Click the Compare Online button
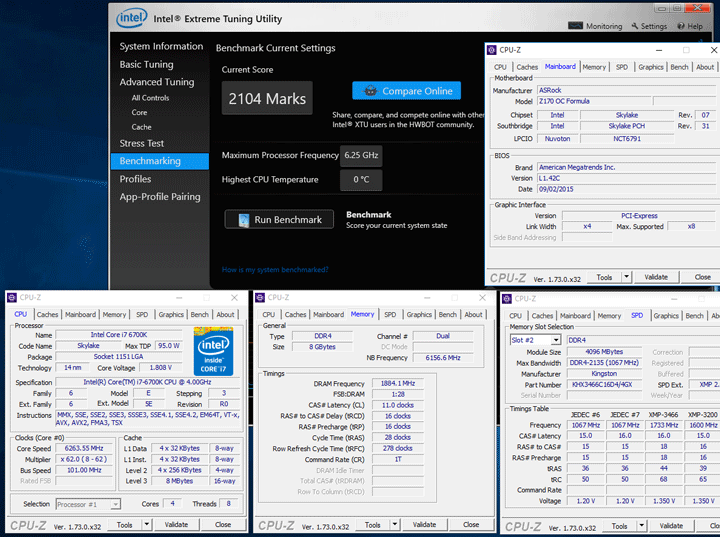720x537 pixels. [x=406, y=91]
